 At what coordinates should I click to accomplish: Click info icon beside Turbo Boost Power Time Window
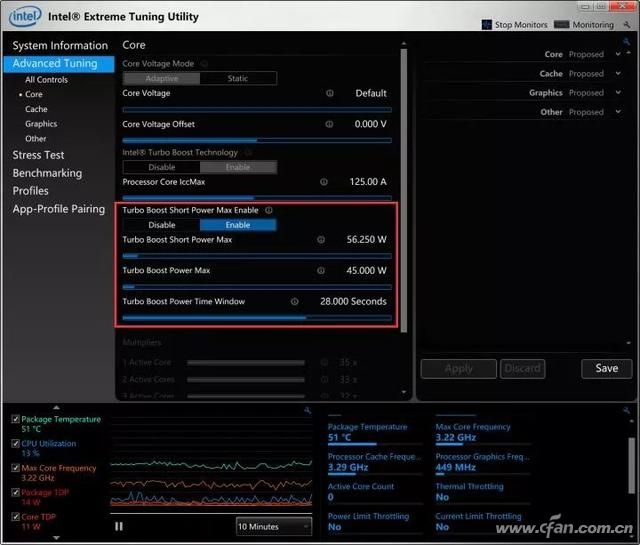pyautogui.click(x=294, y=302)
